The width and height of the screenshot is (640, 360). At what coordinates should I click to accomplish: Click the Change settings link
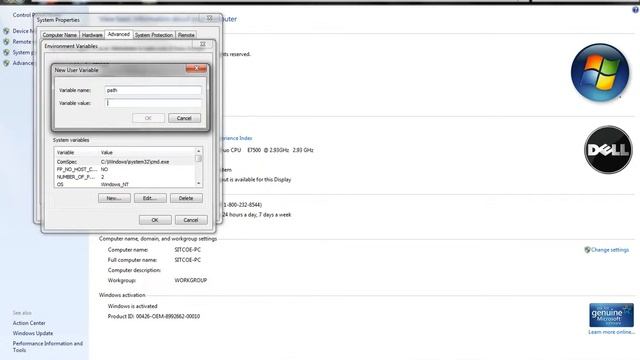tap(610, 250)
